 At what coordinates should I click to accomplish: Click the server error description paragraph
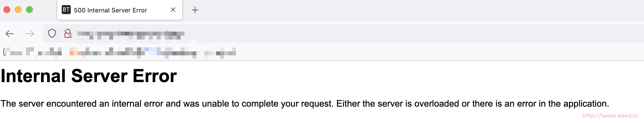(304, 104)
